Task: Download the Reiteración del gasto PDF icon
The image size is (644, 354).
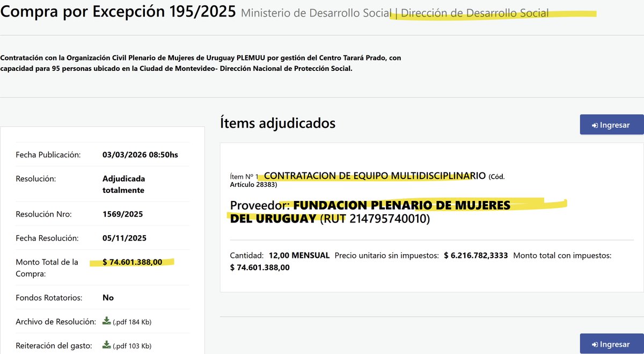Action: click(x=106, y=345)
